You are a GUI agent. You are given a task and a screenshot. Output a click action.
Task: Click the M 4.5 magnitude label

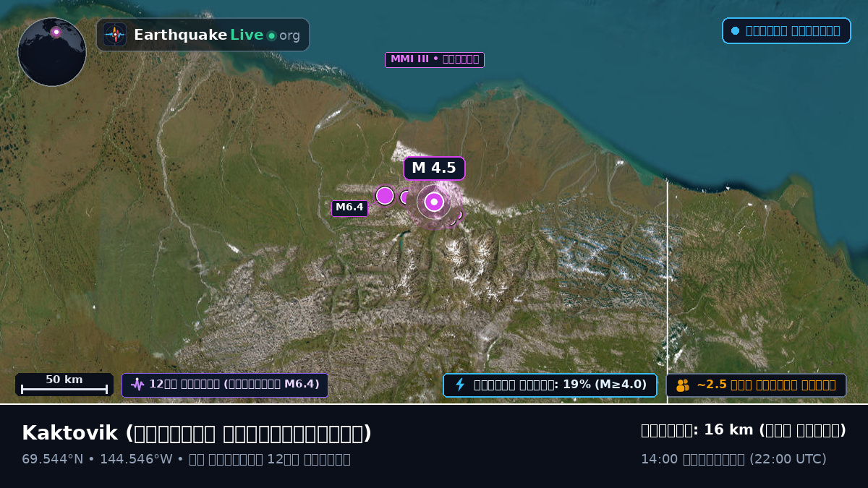click(434, 168)
